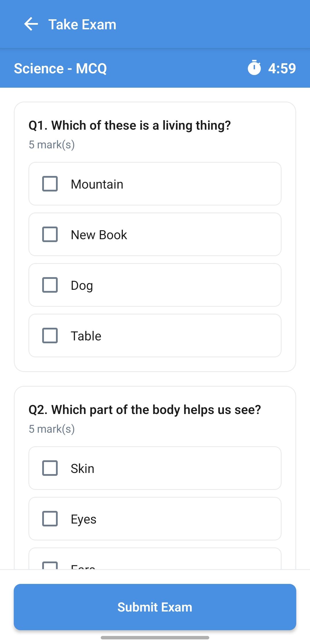The width and height of the screenshot is (310, 644).
Task: Tick the Dog checkbox
Action: (50, 285)
